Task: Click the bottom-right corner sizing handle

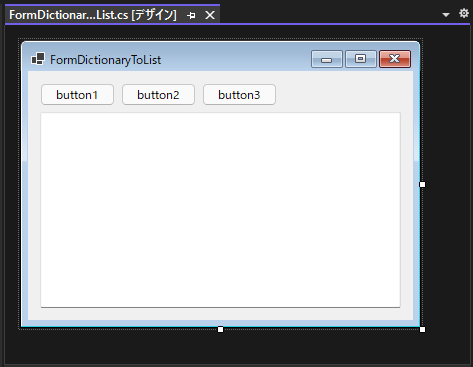Action: (422, 329)
